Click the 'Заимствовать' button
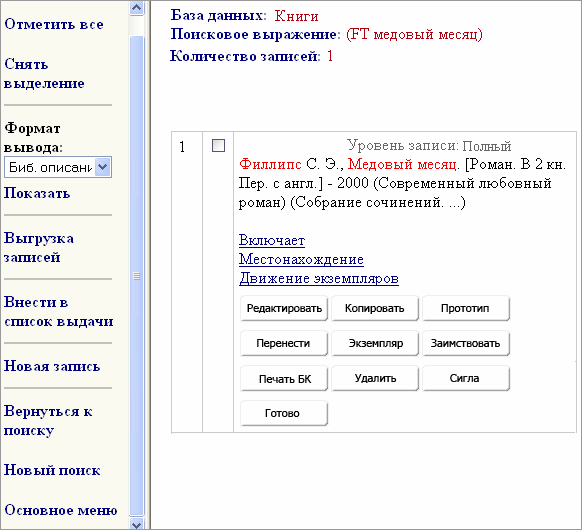 click(466, 343)
